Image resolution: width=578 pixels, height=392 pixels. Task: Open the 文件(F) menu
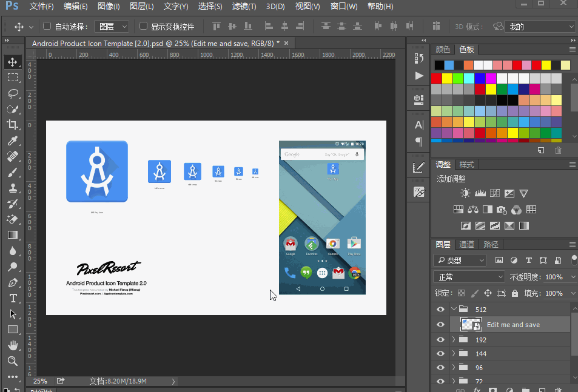pyautogui.click(x=42, y=7)
